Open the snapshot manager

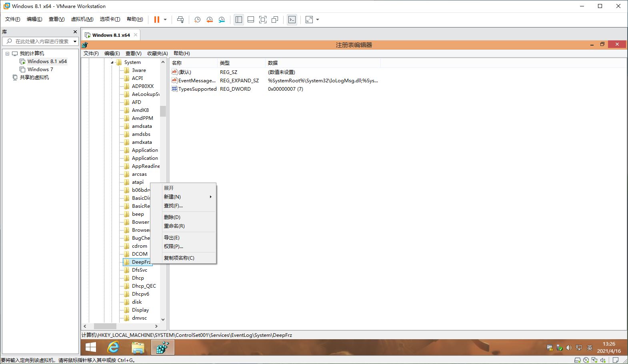tap(222, 20)
